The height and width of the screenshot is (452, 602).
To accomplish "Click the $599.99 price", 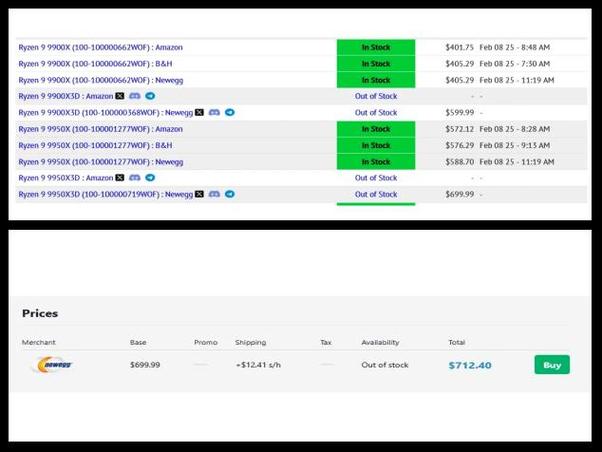I will click(460, 113).
